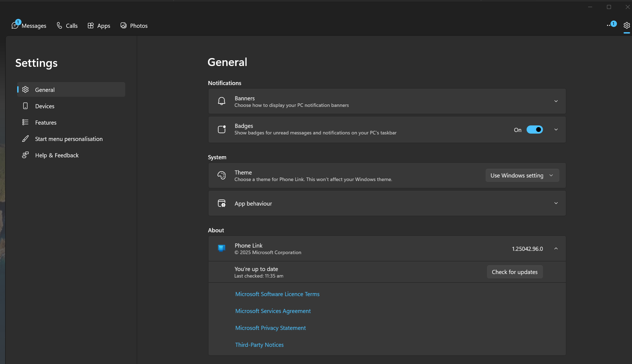Click the Calls phone handset icon
This screenshot has height=364, width=632.
point(59,25)
